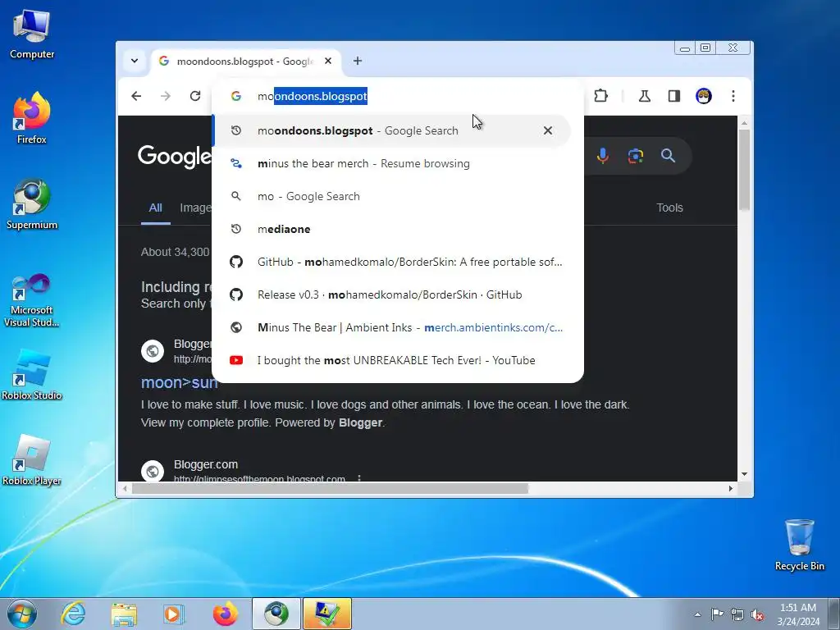This screenshot has height=630, width=840.
Task: Click the horizontal scrollbar right arrow
Action: (731, 489)
